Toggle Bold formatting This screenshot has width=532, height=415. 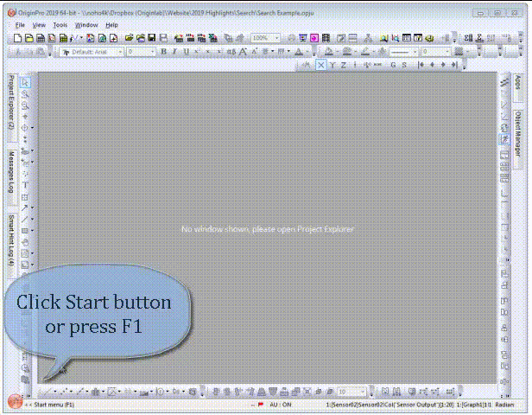(163, 52)
